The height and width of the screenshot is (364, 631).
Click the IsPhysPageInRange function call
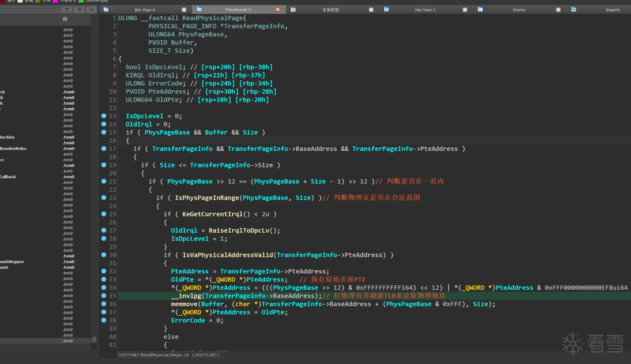coord(207,198)
